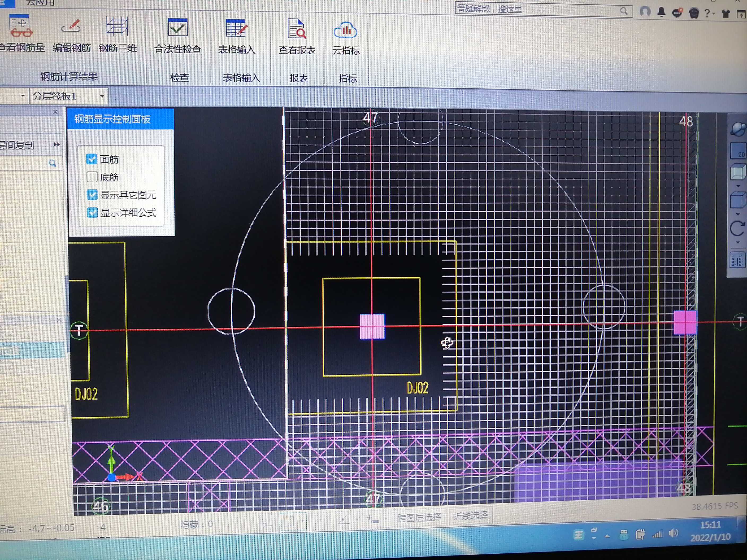Toggle the 显示详细公式 checkbox
This screenshot has height=560, width=747.
pos(92,213)
